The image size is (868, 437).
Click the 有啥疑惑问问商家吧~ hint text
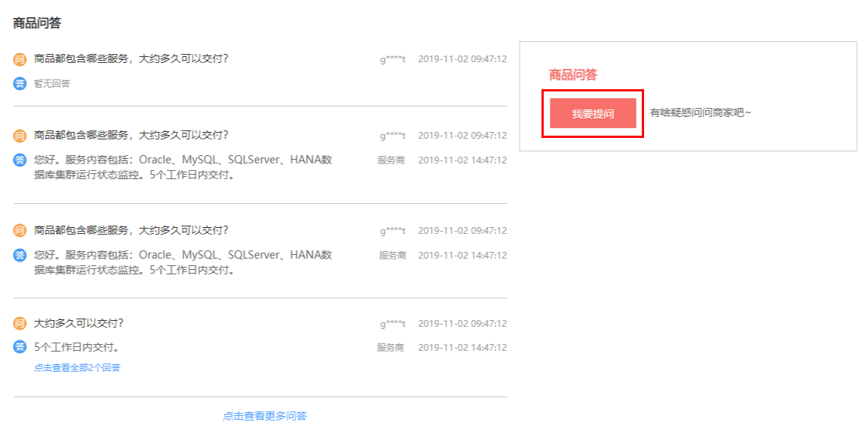coord(700,113)
